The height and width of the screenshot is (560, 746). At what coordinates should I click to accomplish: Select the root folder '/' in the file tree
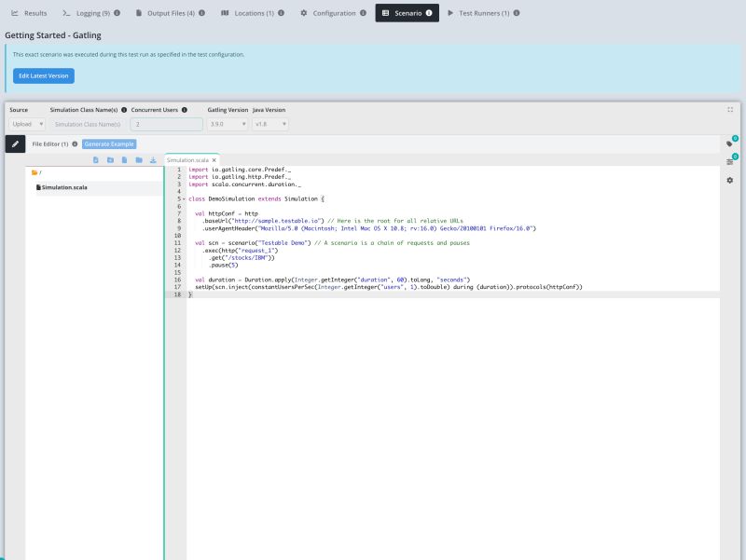pos(36,173)
